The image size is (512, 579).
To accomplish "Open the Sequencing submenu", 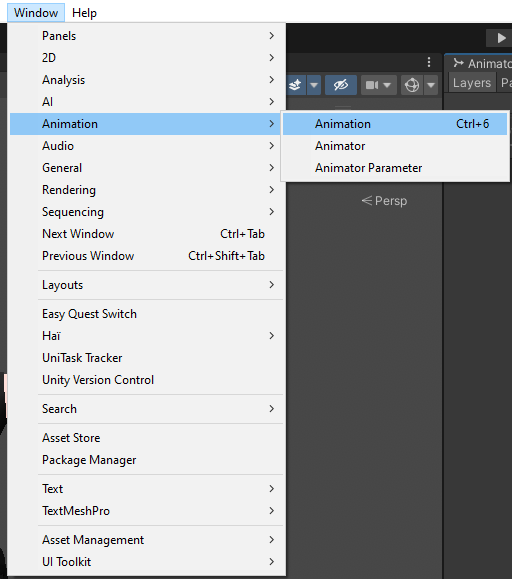I will pyautogui.click(x=148, y=212).
